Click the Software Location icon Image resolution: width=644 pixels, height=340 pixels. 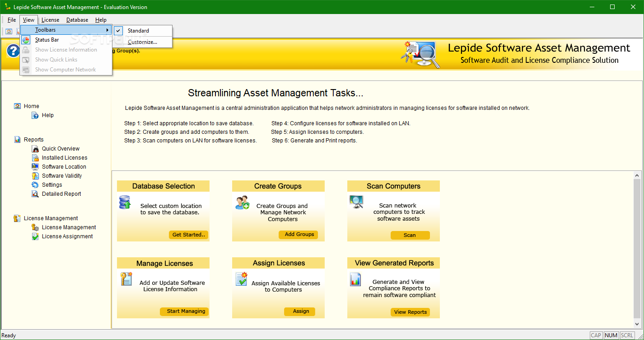35,167
